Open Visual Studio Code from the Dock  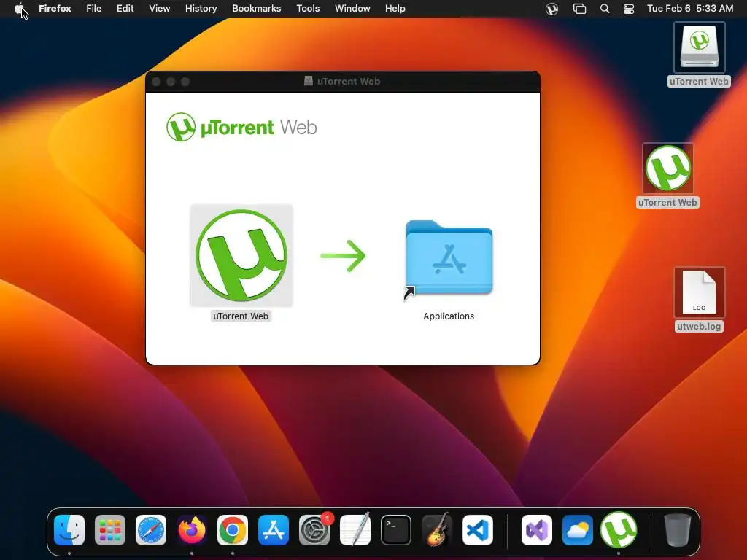(x=478, y=530)
